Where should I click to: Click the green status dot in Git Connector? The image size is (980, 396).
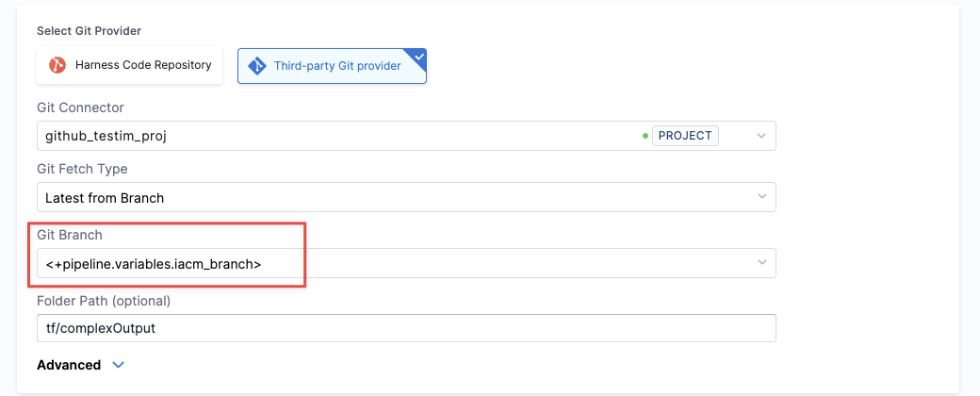click(645, 136)
